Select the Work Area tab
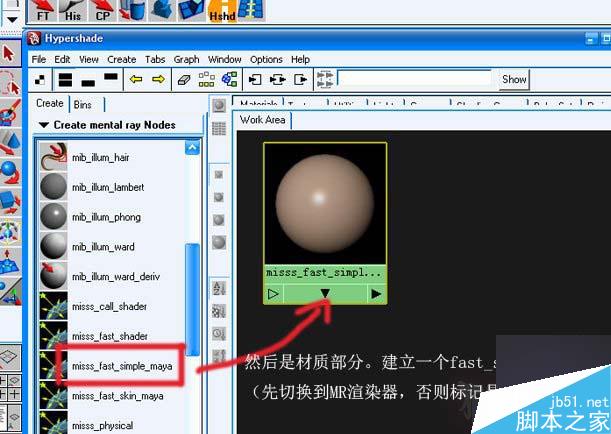The image size is (611, 434). [x=262, y=120]
